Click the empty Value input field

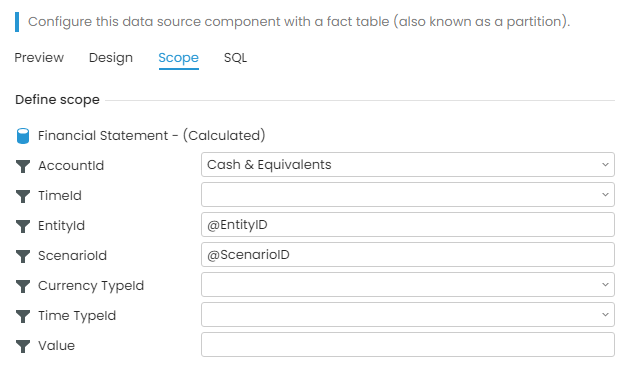pos(407,344)
